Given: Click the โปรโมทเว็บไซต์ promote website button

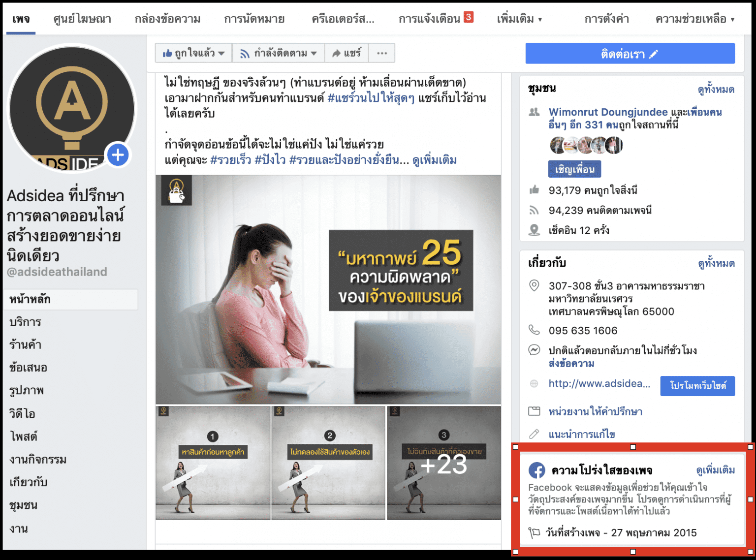Looking at the screenshot, I should [697, 386].
